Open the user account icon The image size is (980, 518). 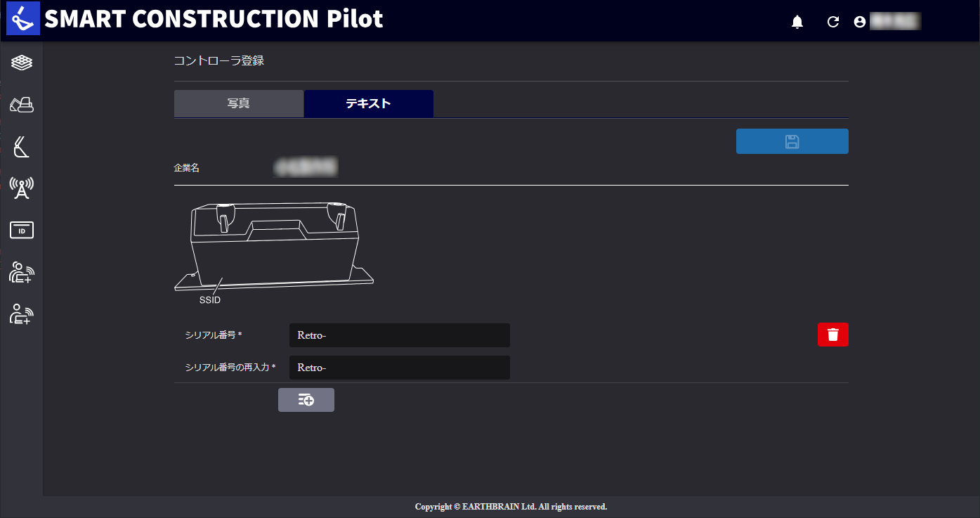(859, 22)
